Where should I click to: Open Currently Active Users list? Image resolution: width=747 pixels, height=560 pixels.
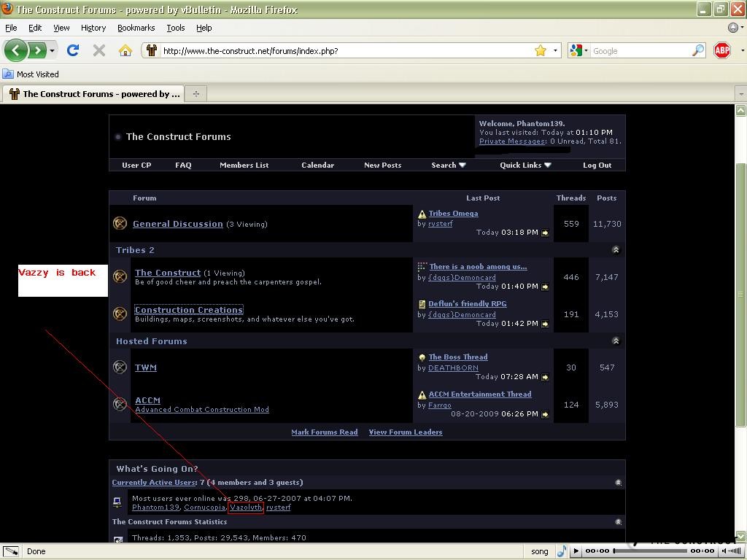coord(154,483)
